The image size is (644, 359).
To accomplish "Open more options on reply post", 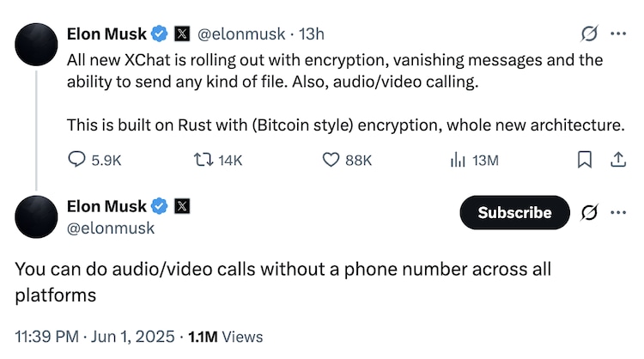I will click(x=617, y=212).
